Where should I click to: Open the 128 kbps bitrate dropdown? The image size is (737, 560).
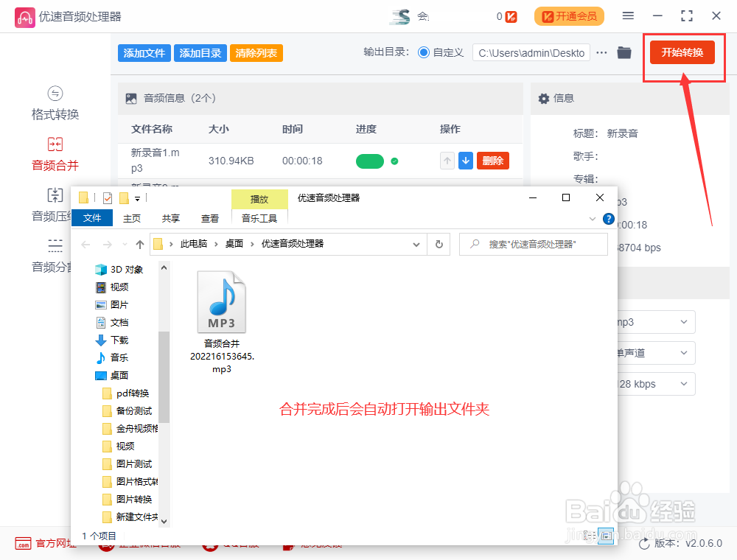(x=656, y=384)
